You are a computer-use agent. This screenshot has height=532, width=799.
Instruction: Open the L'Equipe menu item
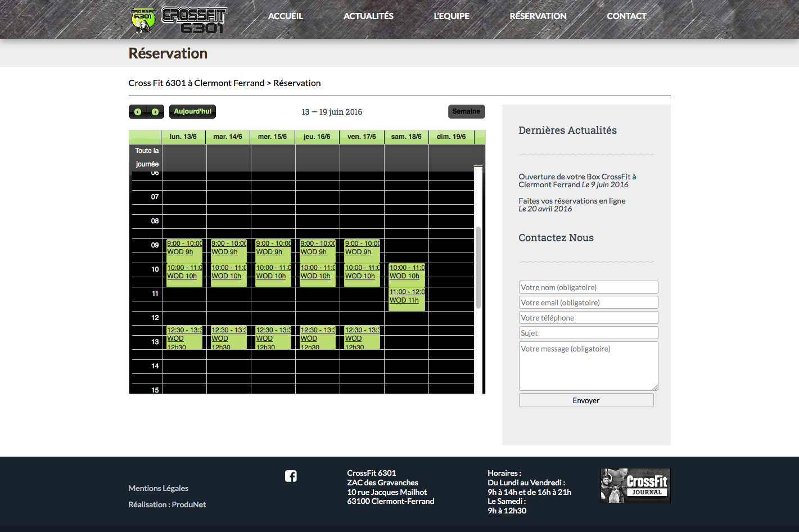click(451, 16)
